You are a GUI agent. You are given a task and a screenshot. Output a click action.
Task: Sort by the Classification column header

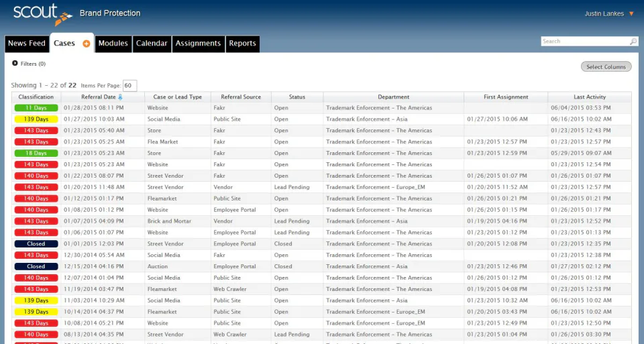pyautogui.click(x=36, y=97)
